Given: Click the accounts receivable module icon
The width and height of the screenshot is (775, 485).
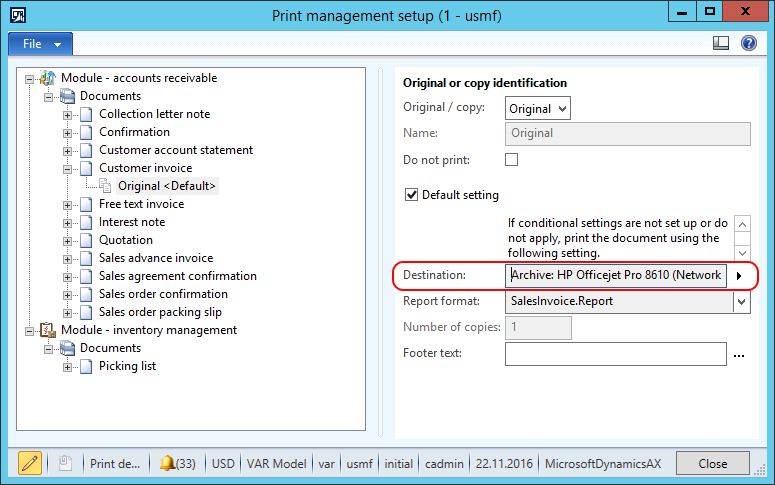Looking at the screenshot, I should pyautogui.click(x=48, y=78).
